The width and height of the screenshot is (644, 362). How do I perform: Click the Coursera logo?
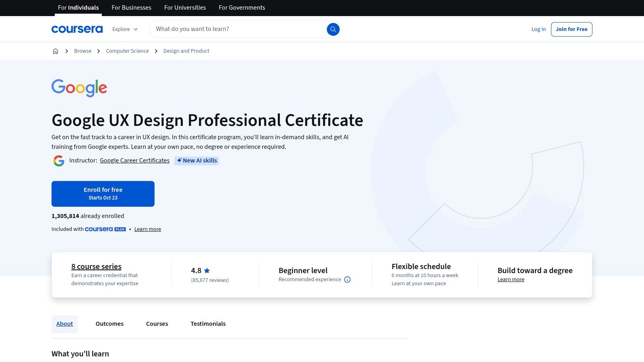[x=77, y=29]
